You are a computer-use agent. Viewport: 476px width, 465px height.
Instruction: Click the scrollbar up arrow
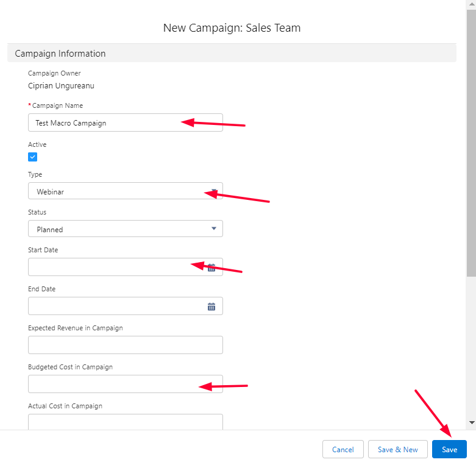point(471,5)
